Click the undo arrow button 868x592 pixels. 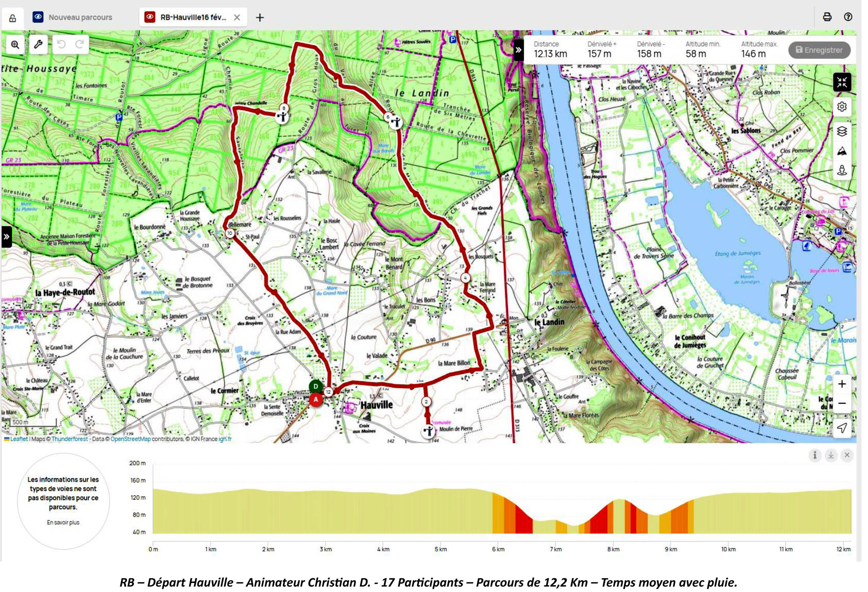coord(61,45)
